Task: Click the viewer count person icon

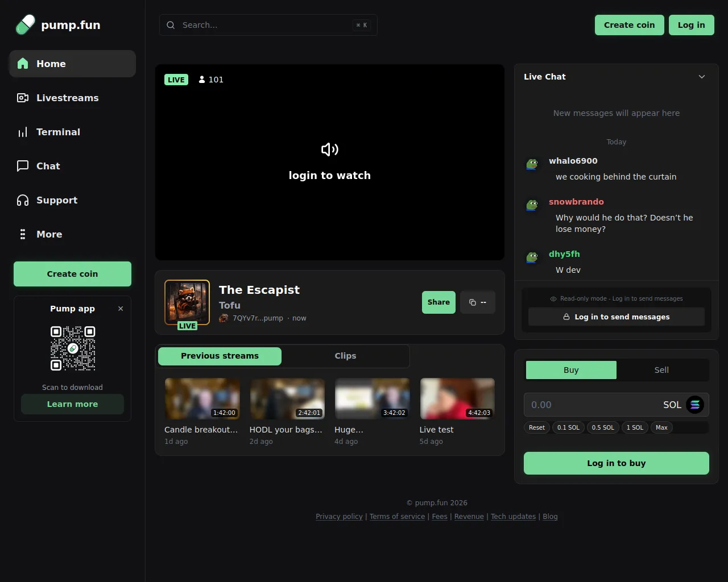Action: coord(202,80)
